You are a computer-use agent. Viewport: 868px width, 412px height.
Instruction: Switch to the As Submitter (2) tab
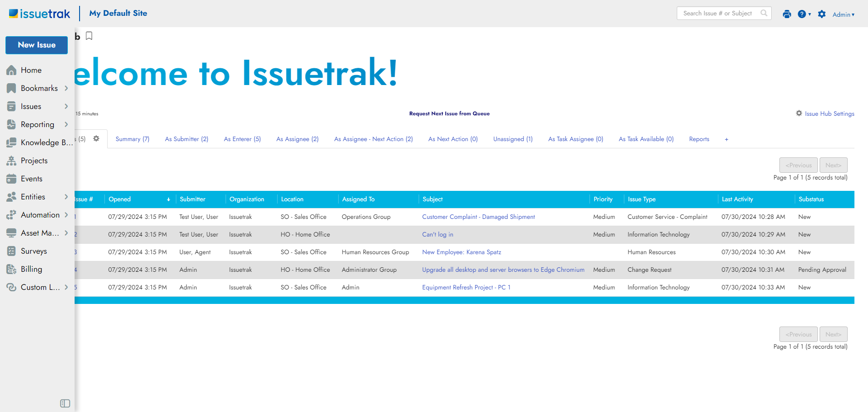187,139
